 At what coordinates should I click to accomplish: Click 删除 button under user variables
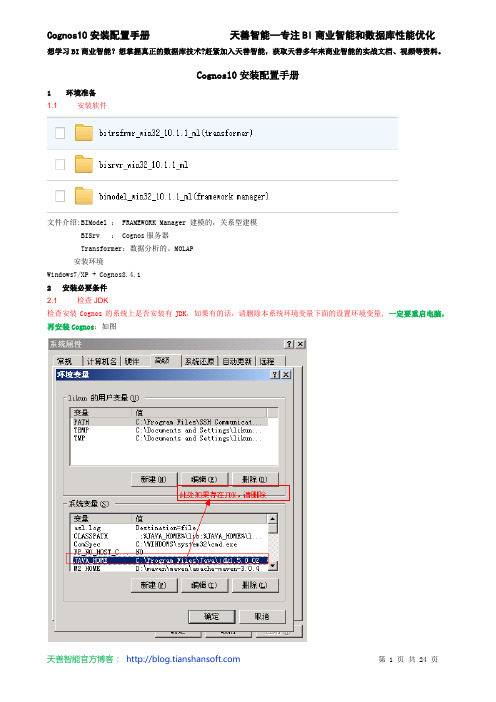click(255, 479)
